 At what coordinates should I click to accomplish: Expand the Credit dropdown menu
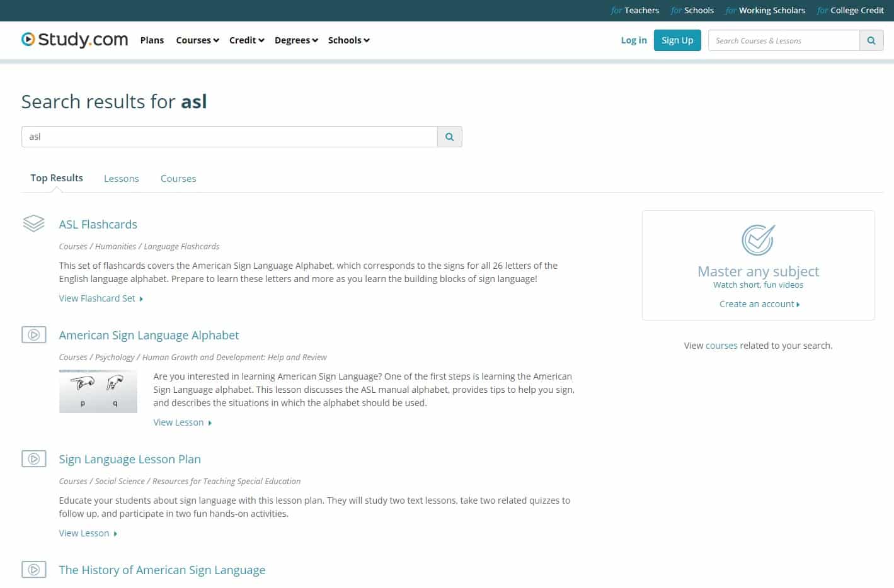246,40
